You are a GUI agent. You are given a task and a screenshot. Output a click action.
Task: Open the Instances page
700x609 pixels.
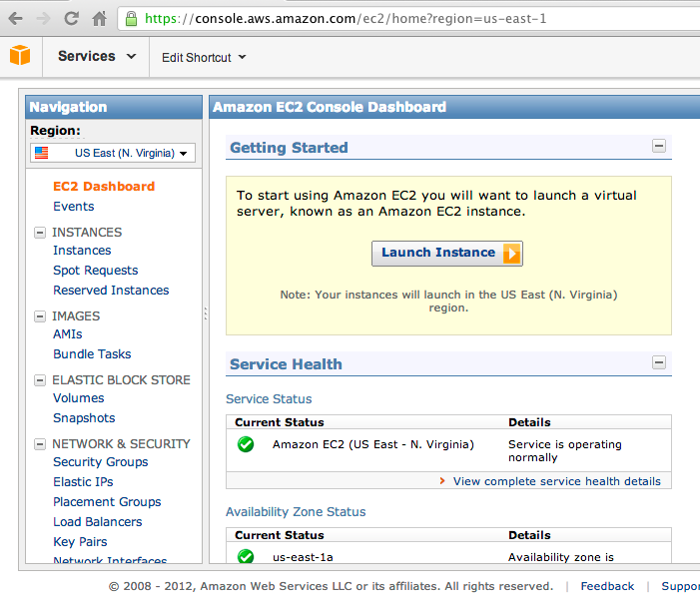[x=82, y=251]
